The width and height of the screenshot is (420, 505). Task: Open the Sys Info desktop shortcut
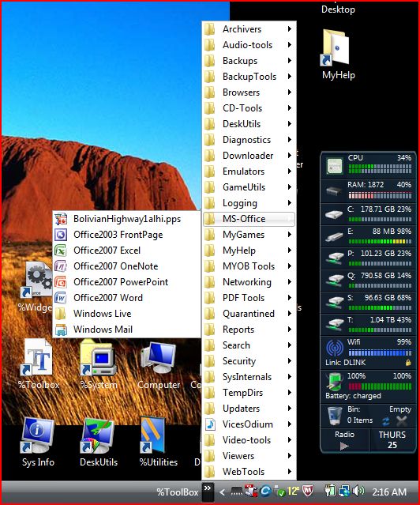coord(38,442)
